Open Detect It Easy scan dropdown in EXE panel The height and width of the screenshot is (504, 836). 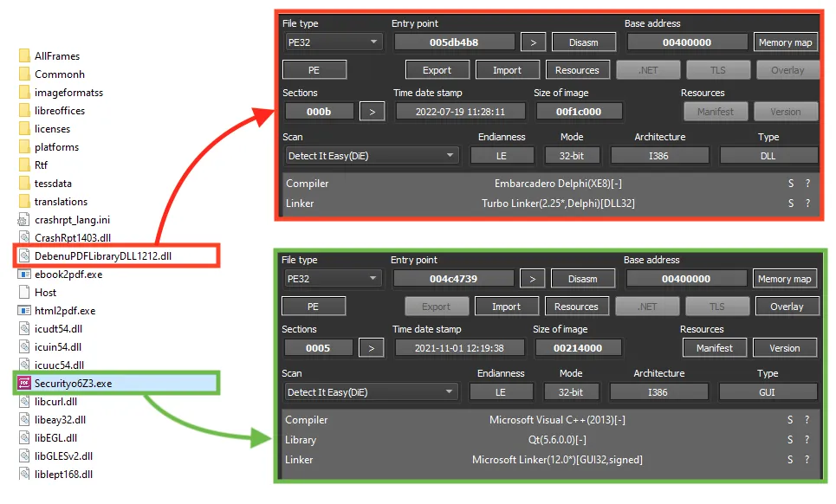click(371, 392)
